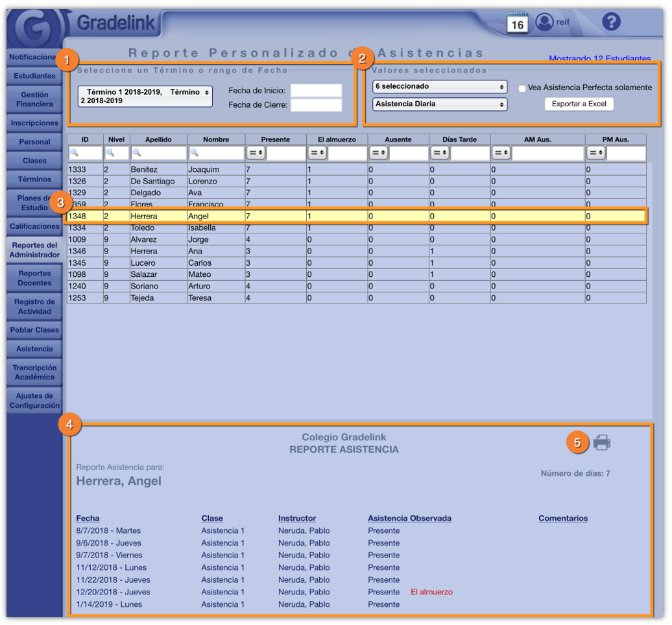Image resolution: width=672 pixels, height=625 pixels.
Task: Open the reif user profile icon
Action: point(544,22)
